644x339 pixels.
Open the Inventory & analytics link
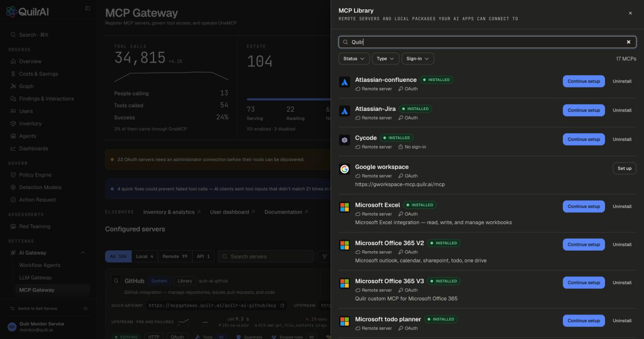point(172,212)
